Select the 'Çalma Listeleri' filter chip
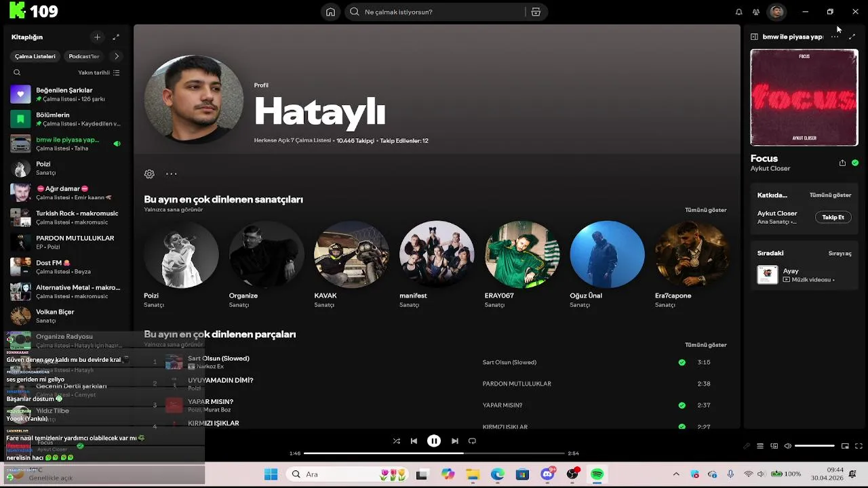Screen dimensions: 868x488 coord(35,56)
